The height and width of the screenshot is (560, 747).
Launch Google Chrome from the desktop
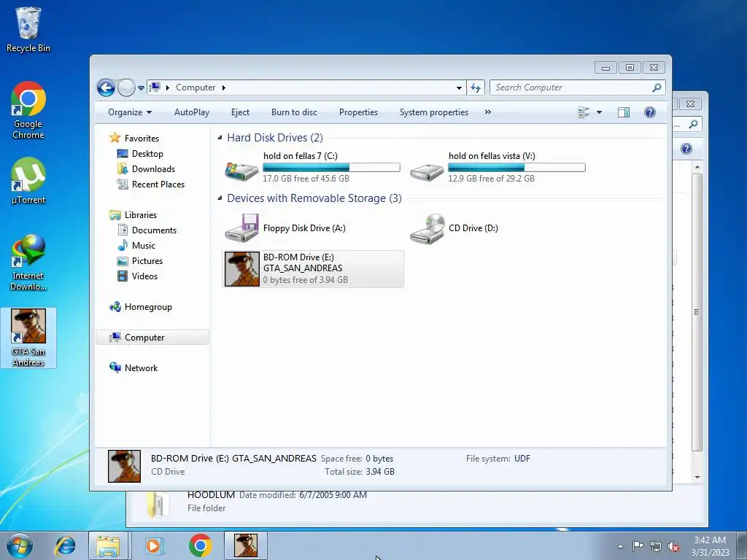tap(28, 110)
